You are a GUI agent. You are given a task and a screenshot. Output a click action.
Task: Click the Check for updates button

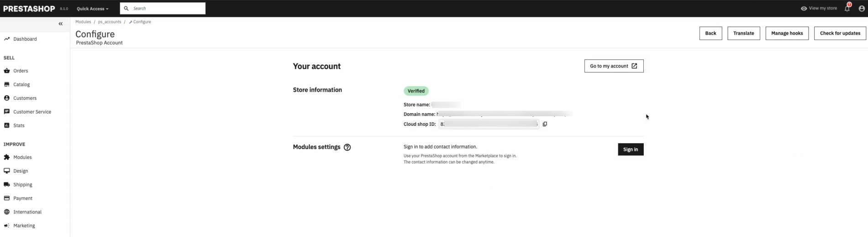pos(840,33)
